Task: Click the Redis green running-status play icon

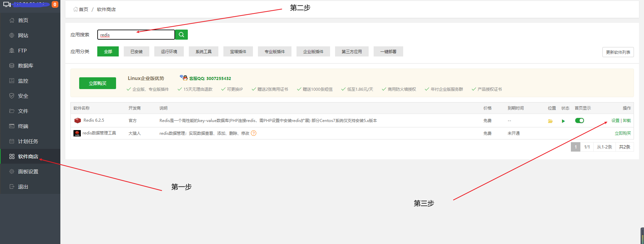Action: tap(563, 121)
